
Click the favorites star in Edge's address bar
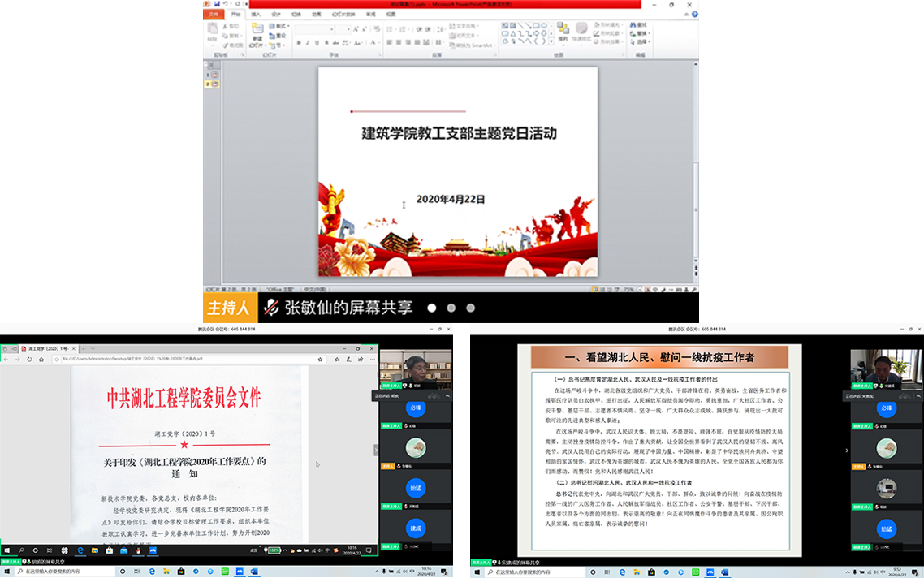(x=321, y=359)
